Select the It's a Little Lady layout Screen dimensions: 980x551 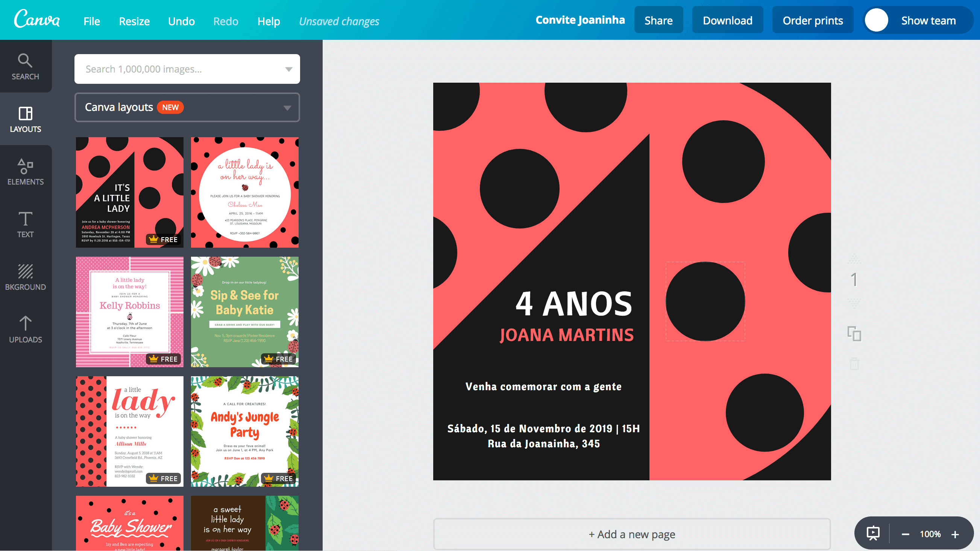[x=129, y=192]
